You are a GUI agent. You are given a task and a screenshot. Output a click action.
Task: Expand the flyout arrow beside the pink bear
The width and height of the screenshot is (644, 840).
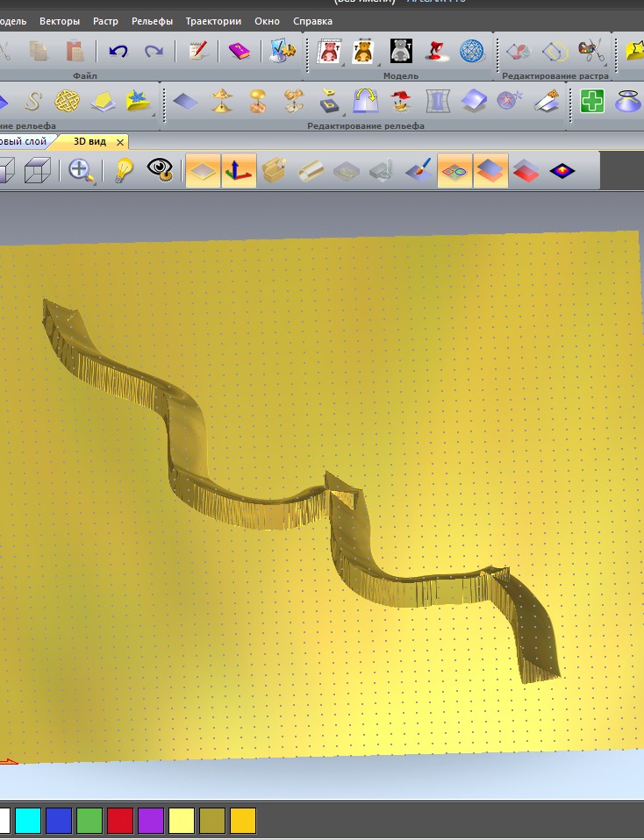(x=343, y=65)
